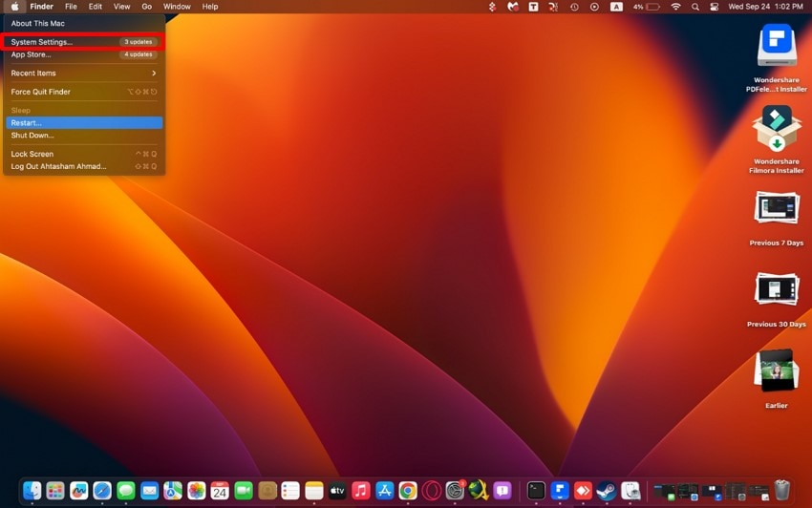Open the input source A menu
The image size is (812, 508).
pos(616,7)
